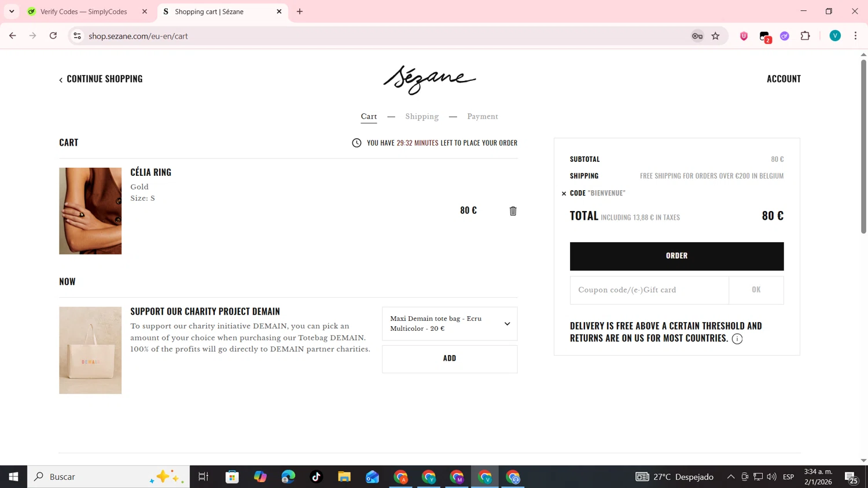Image resolution: width=868 pixels, height=488 pixels.
Task: Open Demain tote bag thumbnail
Action: pyautogui.click(x=90, y=350)
